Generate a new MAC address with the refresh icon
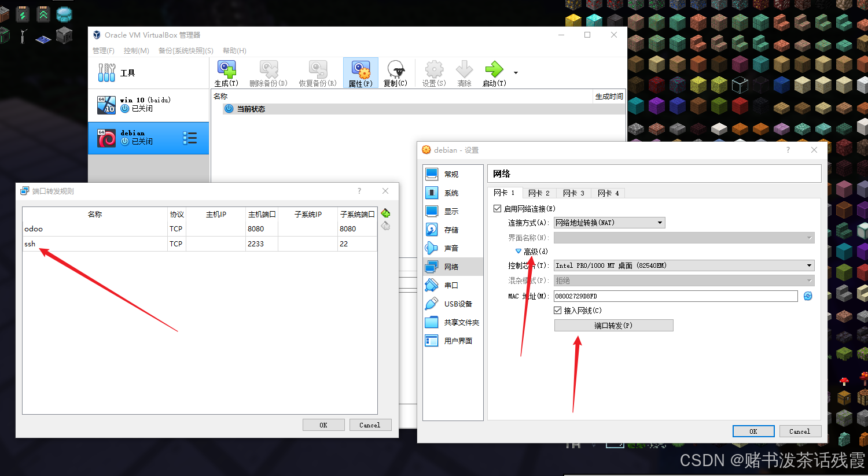The width and height of the screenshot is (868, 476). coord(808,296)
